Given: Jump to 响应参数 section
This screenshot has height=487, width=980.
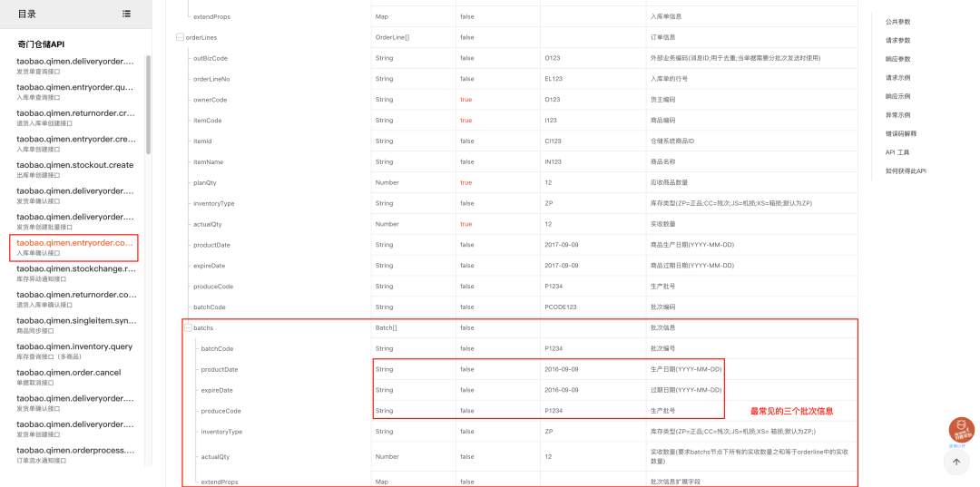Looking at the screenshot, I should coord(897,59).
